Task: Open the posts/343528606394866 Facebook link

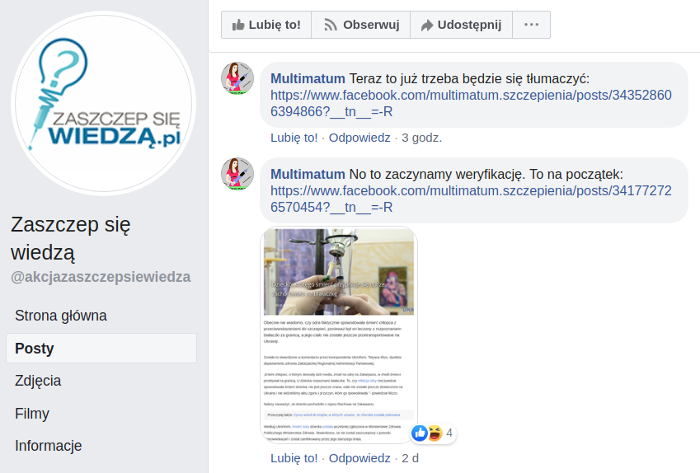Action: pos(471,103)
